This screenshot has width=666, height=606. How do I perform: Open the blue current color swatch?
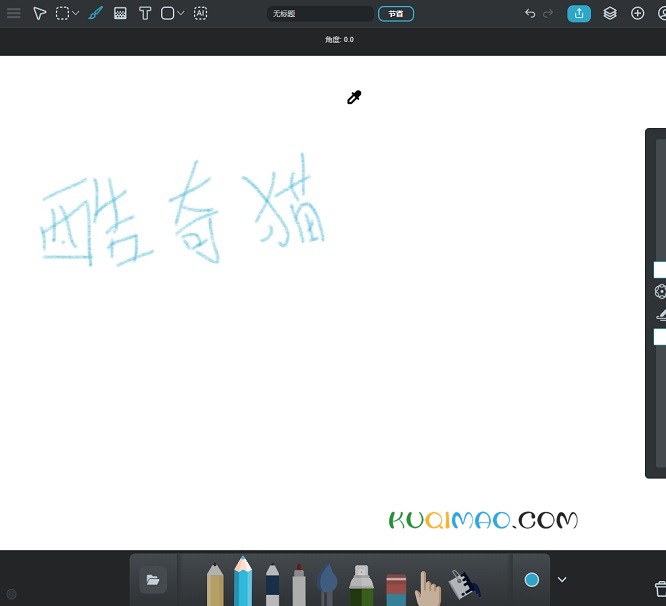(531, 580)
